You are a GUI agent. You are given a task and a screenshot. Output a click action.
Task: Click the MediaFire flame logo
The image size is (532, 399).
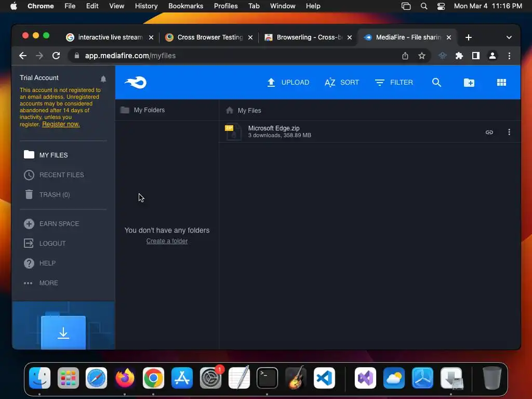(136, 83)
